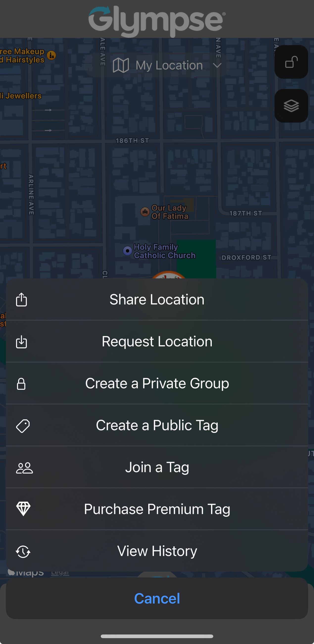The height and width of the screenshot is (644, 314).
Task: Open the Legal link on the map
Action: click(x=60, y=573)
